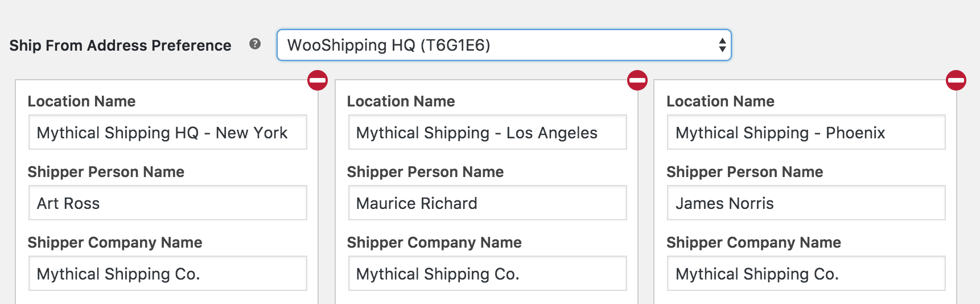Click the Location Name label in first card
Image resolution: width=980 pixels, height=304 pixels.
pyautogui.click(x=81, y=101)
